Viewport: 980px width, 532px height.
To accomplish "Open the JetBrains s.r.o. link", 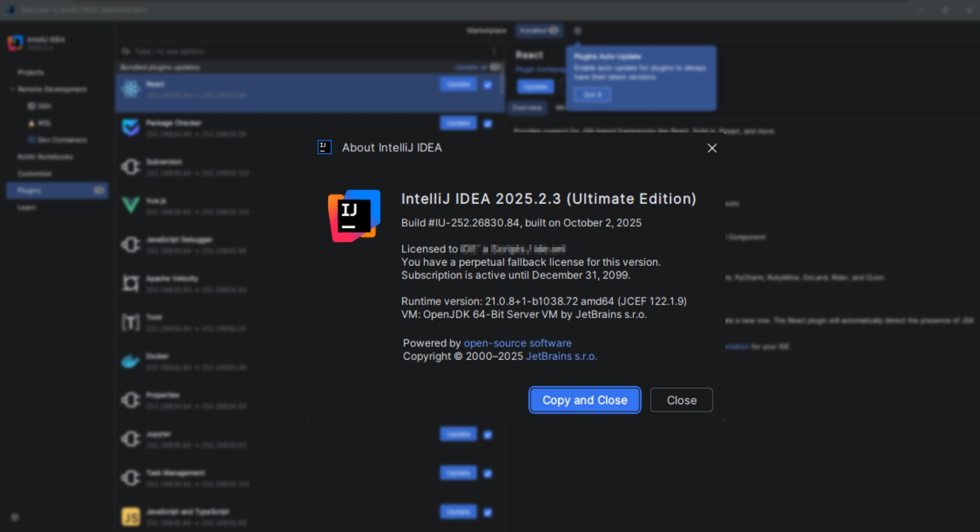I will [561, 357].
